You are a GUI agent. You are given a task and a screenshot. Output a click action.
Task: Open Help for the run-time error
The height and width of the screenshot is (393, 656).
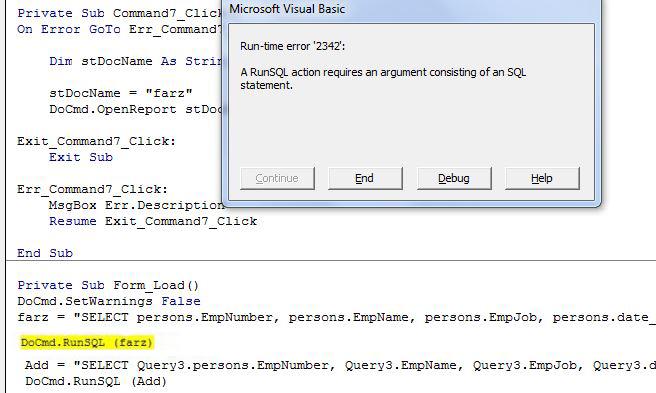pos(542,178)
